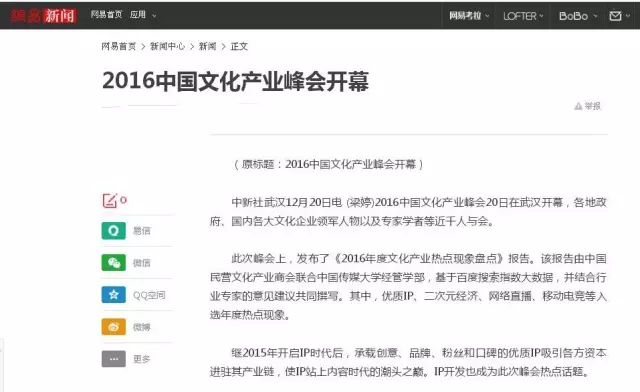Image resolution: width=640 pixels, height=392 pixels.
Task: Open the mail envelope icon
Action: point(615,16)
